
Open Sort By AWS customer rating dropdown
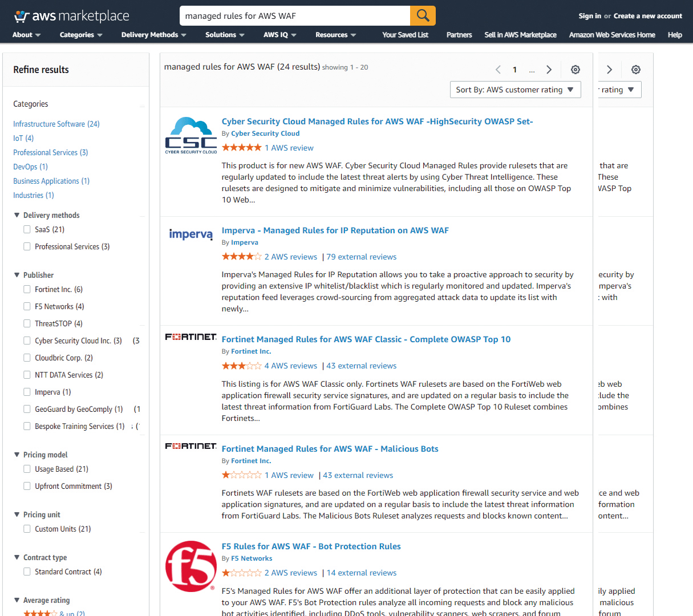click(x=516, y=90)
